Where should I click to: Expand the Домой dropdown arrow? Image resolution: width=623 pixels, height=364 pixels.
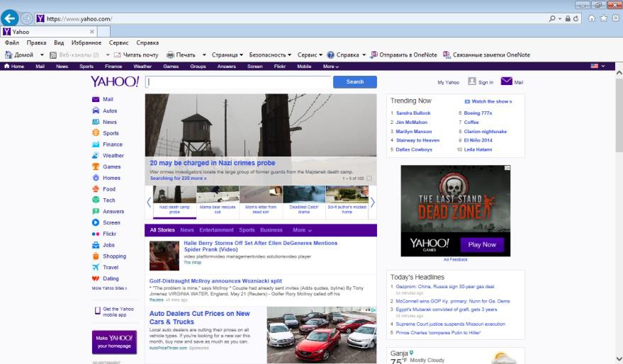coord(42,55)
